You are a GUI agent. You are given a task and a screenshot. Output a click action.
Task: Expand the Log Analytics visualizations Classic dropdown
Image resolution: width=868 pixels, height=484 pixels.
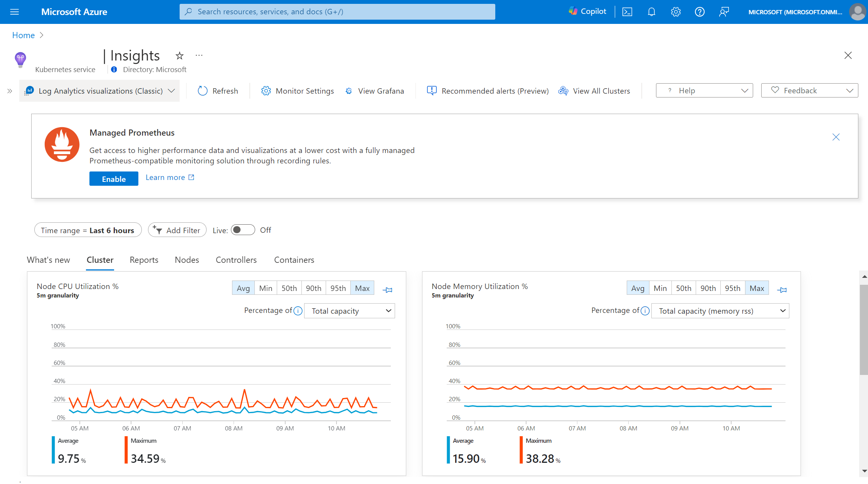[171, 90]
